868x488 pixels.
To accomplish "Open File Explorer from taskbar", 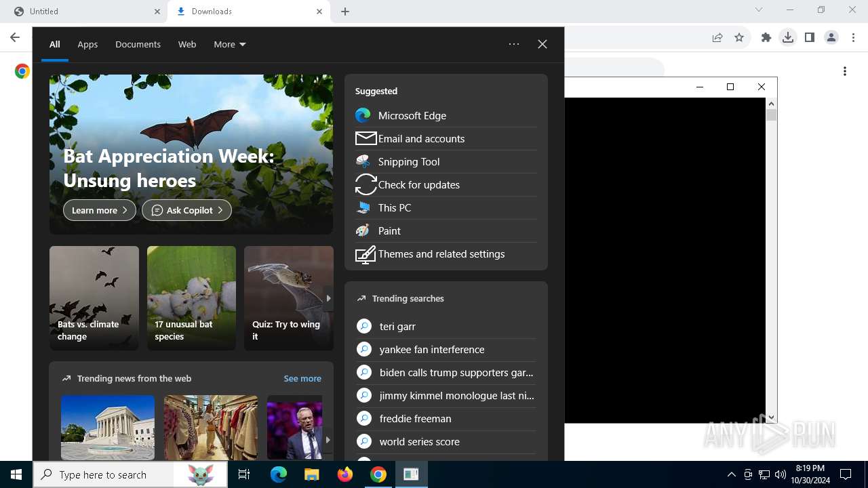I will click(311, 474).
